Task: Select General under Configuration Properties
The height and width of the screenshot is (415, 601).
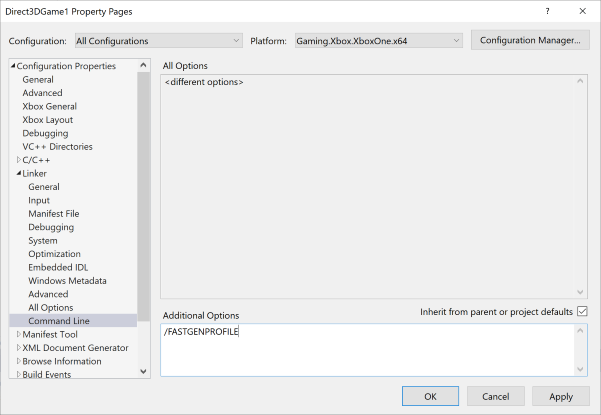Action: click(38, 80)
